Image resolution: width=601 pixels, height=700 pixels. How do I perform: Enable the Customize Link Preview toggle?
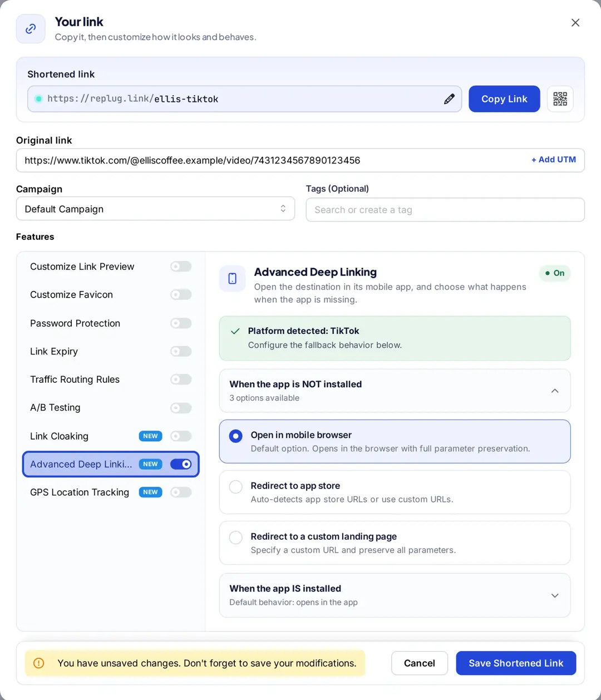point(181,267)
